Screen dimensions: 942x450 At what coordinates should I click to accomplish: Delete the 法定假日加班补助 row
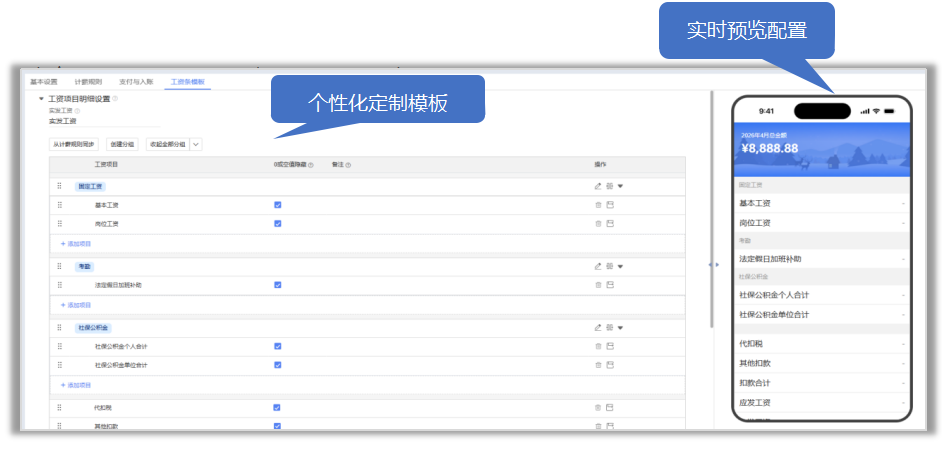point(598,285)
